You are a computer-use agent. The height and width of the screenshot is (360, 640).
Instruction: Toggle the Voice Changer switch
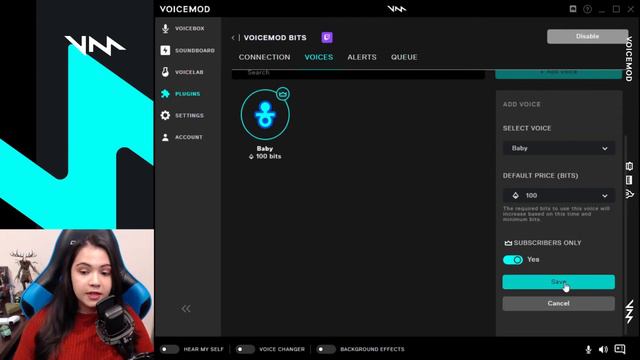click(245, 349)
